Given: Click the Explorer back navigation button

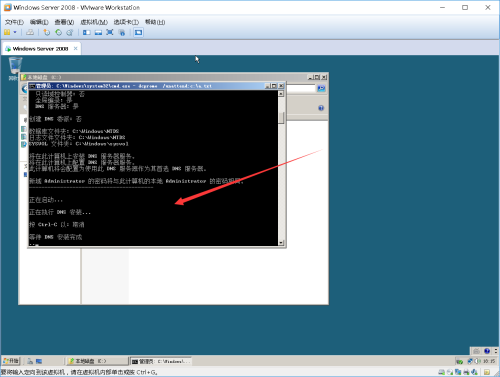Looking at the screenshot, I should click(25, 89).
